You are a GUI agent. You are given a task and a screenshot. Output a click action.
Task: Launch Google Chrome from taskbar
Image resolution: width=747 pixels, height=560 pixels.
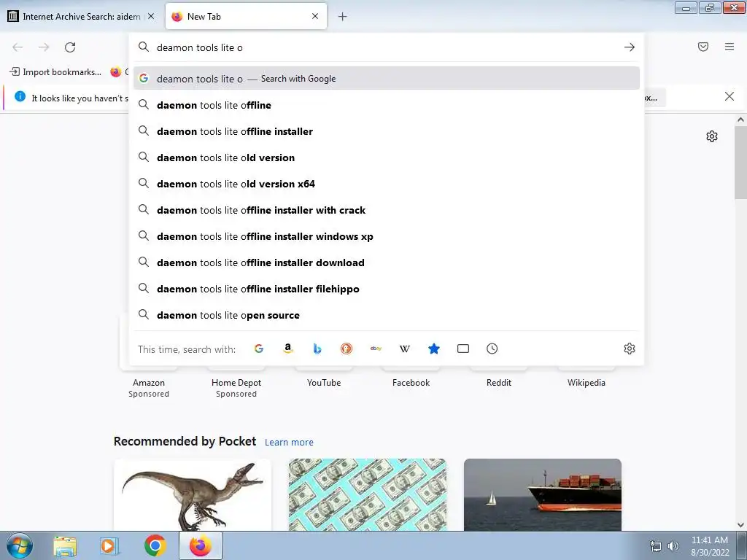[155, 545]
